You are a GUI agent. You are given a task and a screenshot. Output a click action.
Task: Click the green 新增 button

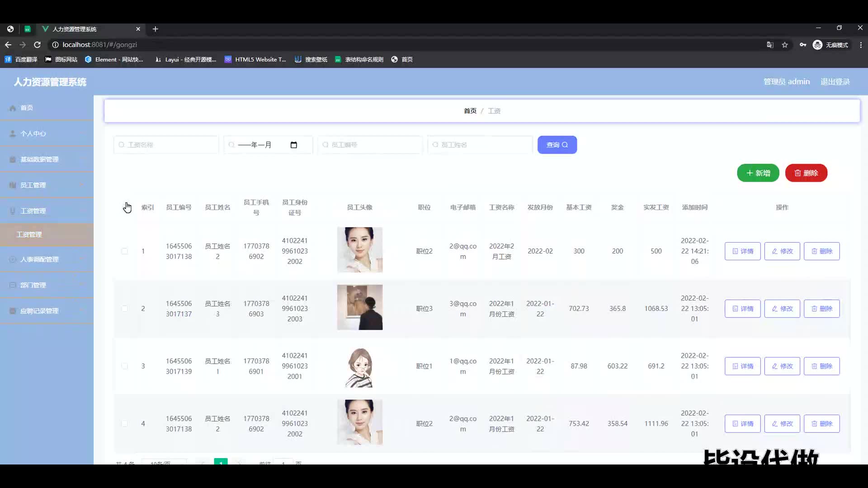click(x=758, y=173)
